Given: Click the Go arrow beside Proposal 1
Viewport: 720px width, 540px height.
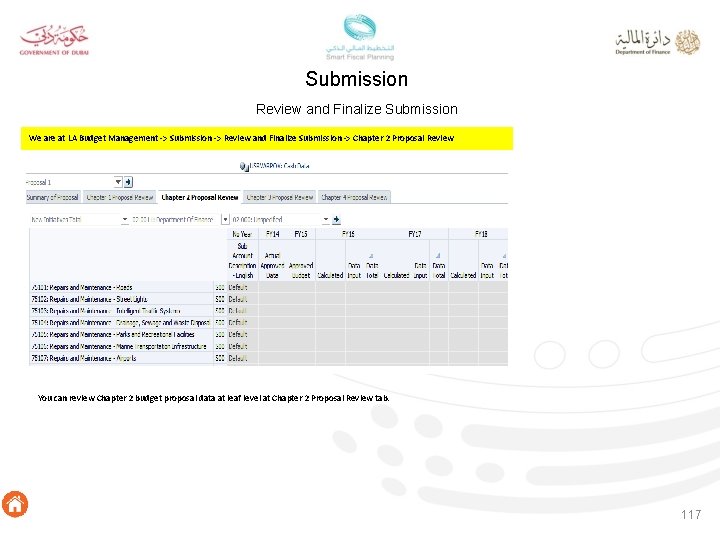Looking at the screenshot, I should [128, 182].
